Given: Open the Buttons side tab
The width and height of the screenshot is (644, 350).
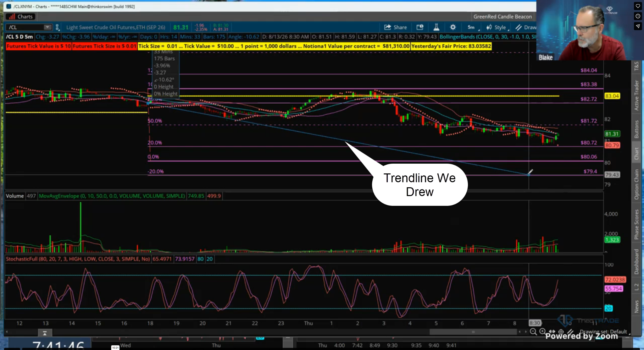Looking at the screenshot, I should coord(636,129).
